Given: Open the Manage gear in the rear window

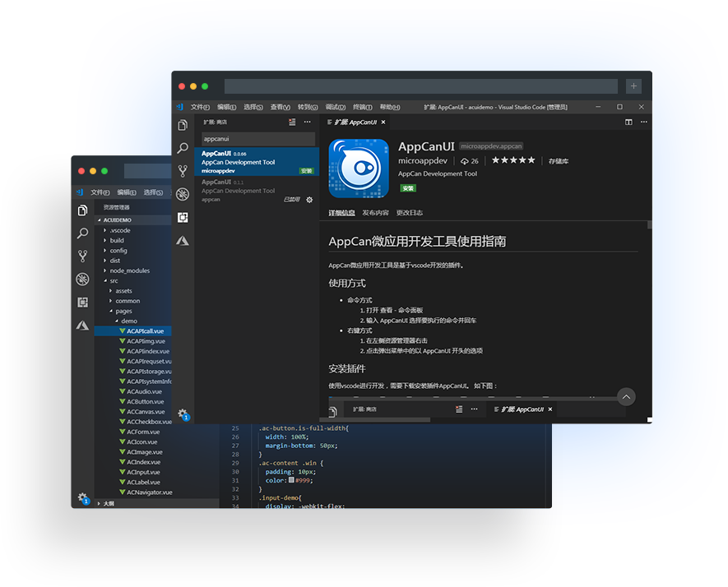Looking at the screenshot, I should [83, 498].
